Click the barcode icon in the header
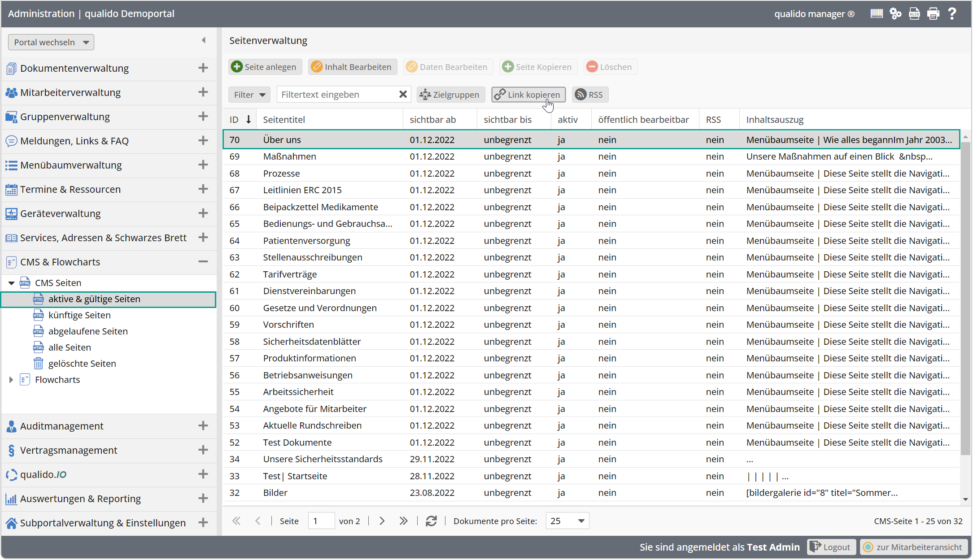 click(x=876, y=14)
